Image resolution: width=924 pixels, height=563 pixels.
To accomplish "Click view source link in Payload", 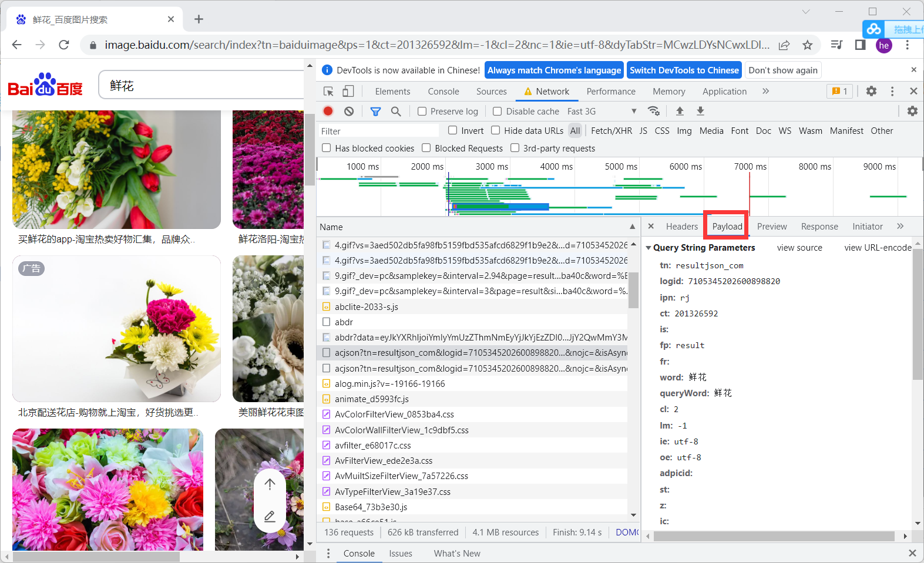I will (x=799, y=248).
